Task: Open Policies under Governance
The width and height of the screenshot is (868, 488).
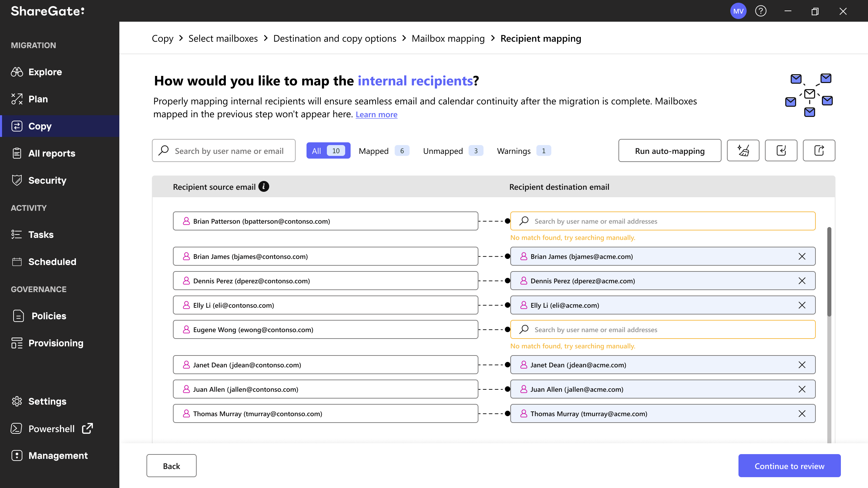Action: click(x=39, y=316)
